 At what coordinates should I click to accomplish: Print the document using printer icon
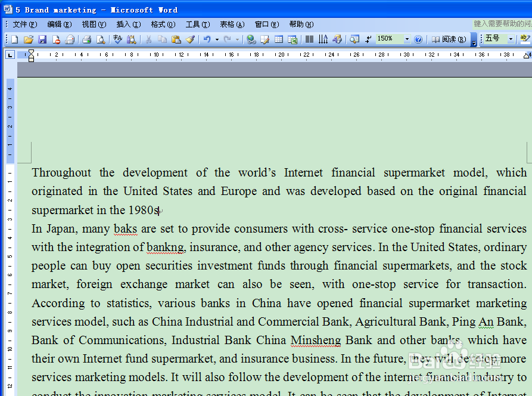point(87,39)
